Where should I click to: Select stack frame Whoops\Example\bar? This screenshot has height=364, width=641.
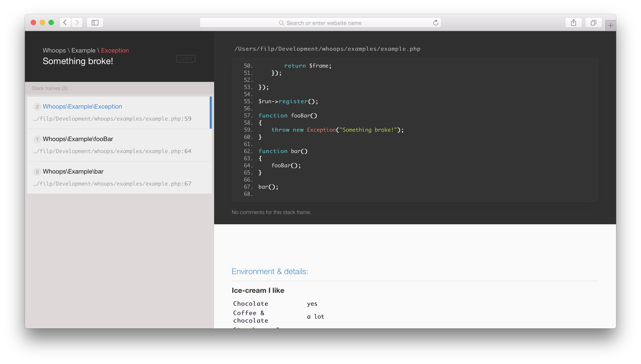click(120, 178)
